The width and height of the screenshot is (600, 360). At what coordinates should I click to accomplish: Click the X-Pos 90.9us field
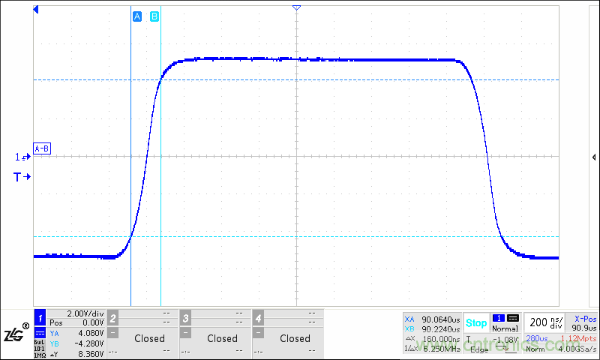point(584,323)
